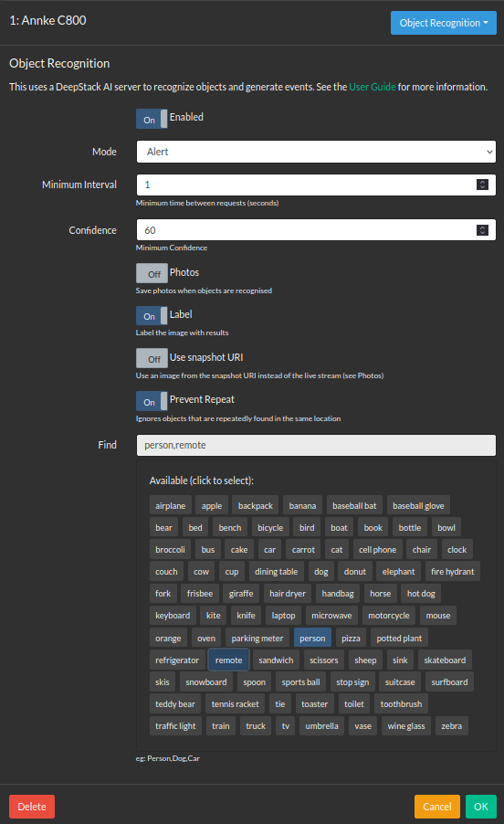Image resolution: width=504 pixels, height=824 pixels.
Task: Open the Mode dropdown showing Alert
Action: click(x=316, y=152)
